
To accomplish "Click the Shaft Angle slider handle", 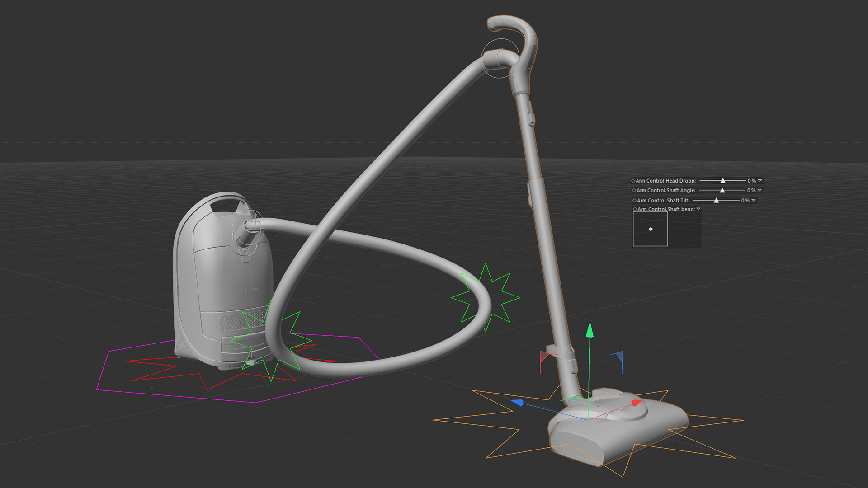I will click(x=722, y=191).
